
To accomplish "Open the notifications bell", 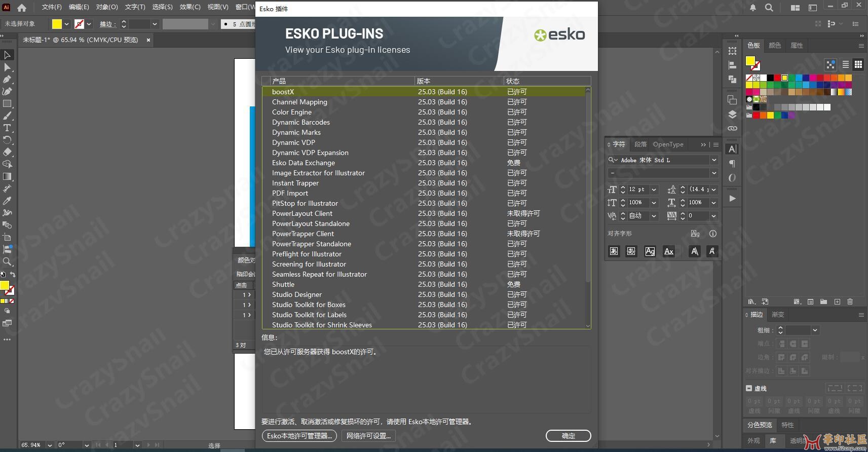I will 753,8.
